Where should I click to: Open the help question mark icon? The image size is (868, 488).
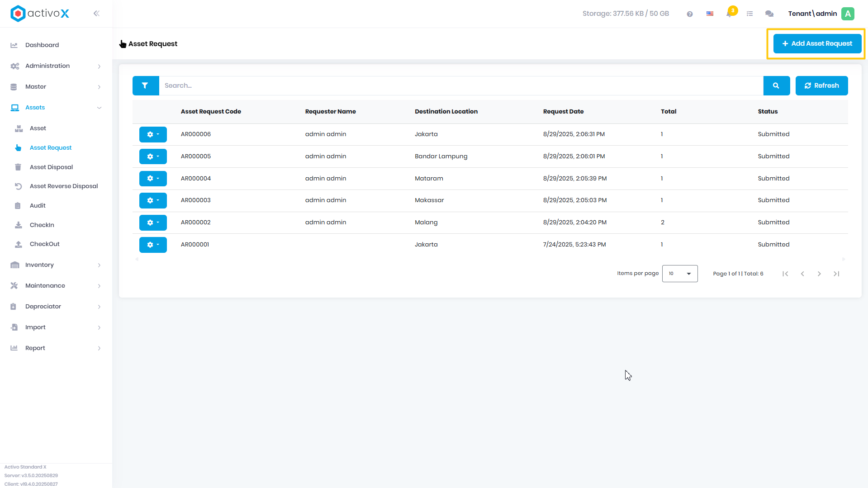coord(690,14)
